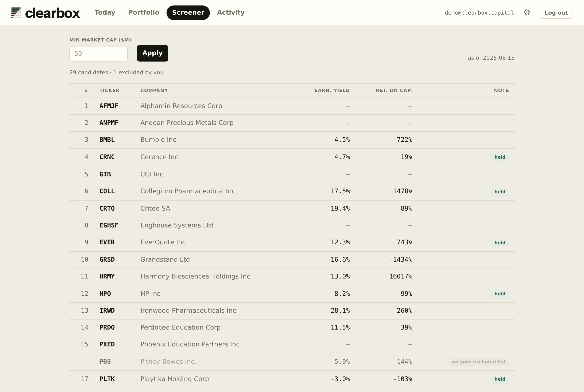Open the PRDO ticker
Screen dimensions: 584x392
[107, 328]
